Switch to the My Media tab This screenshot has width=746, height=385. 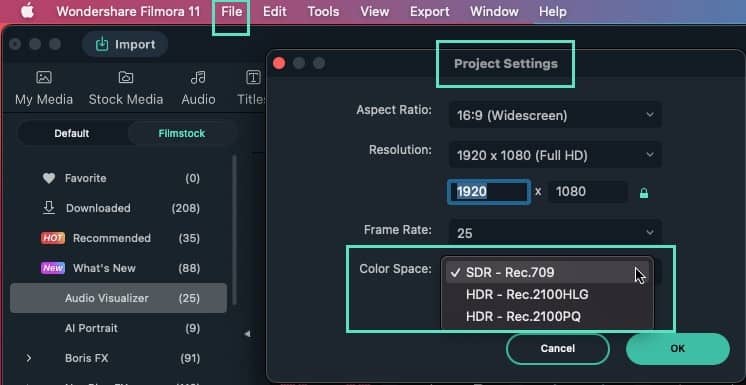44,88
